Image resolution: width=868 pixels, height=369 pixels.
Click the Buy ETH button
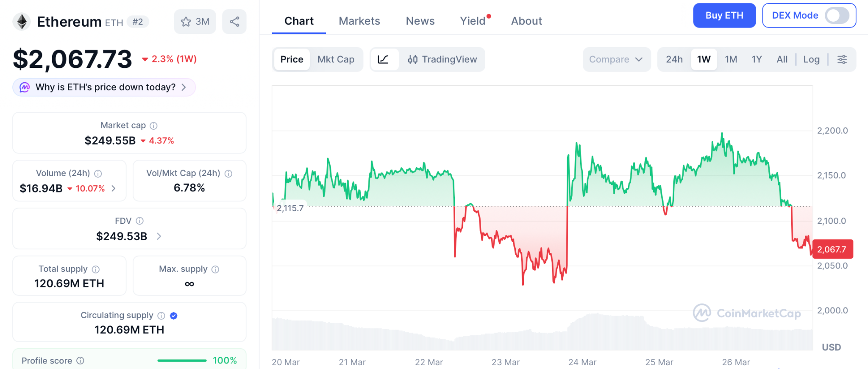click(724, 16)
